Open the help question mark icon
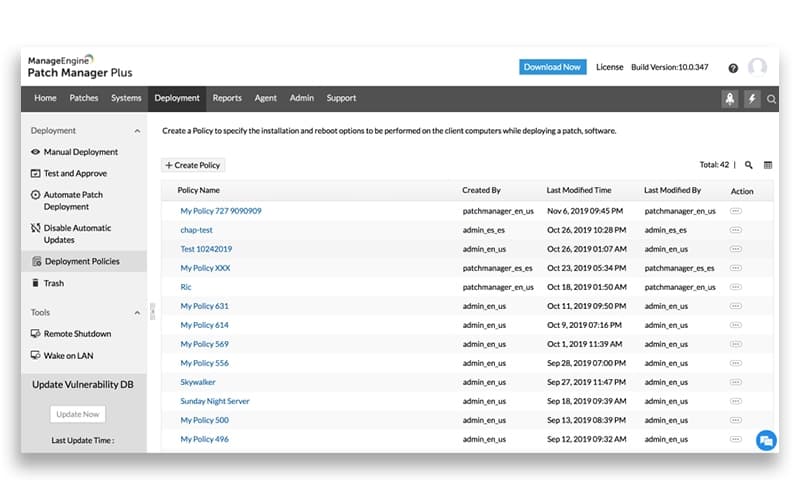This screenshot has width=800, height=500. [x=733, y=68]
